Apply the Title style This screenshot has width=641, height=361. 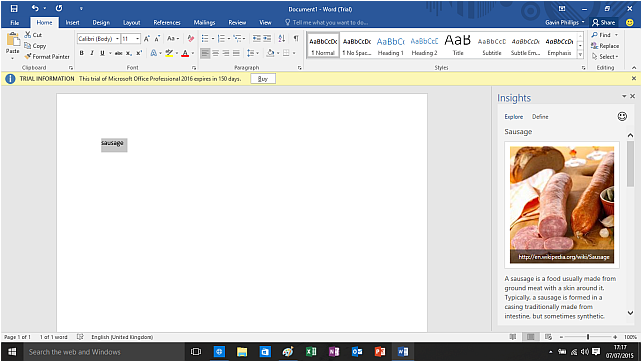(458, 45)
